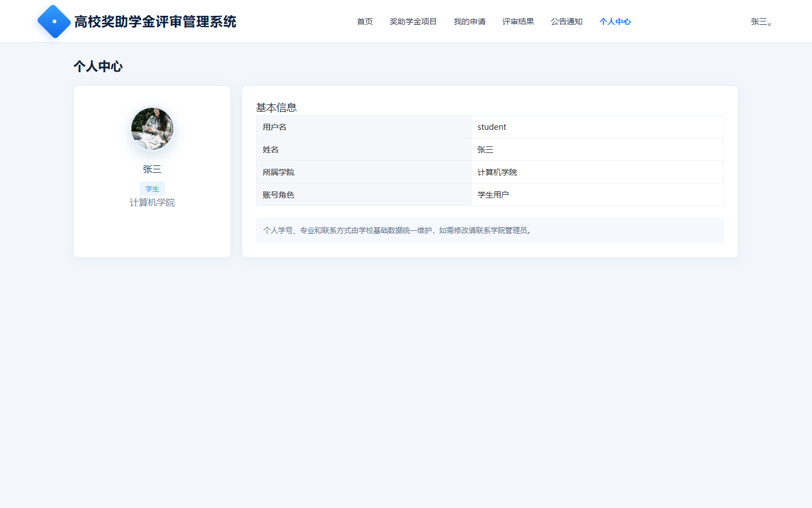Open the 首页 navigation item
The width and height of the screenshot is (812, 508).
pos(365,21)
